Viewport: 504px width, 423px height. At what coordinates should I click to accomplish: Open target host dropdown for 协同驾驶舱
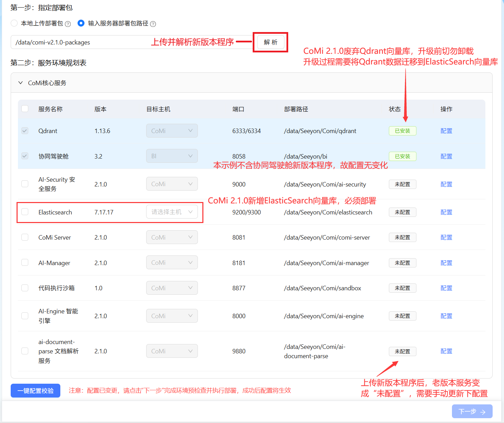(x=172, y=156)
